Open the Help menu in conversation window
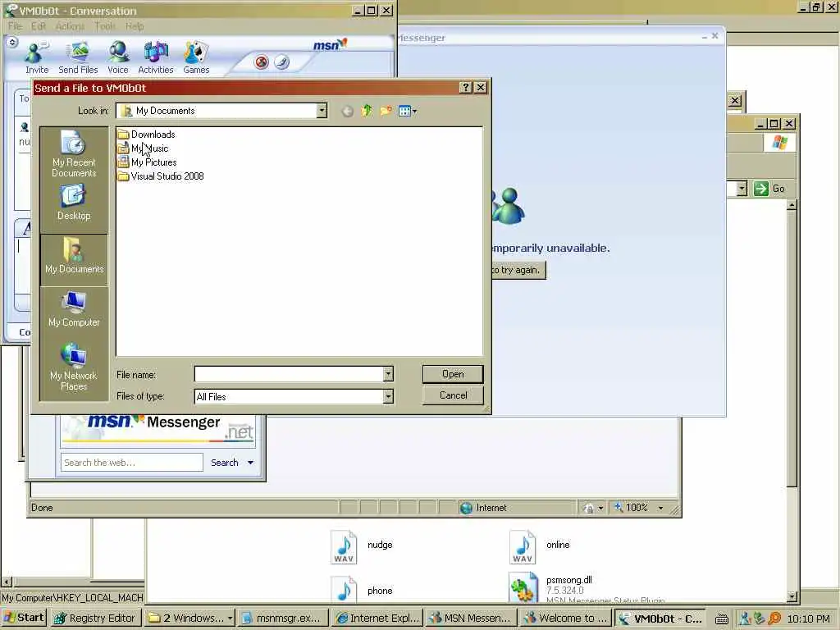The height and width of the screenshot is (630, 840). pos(135,26)
